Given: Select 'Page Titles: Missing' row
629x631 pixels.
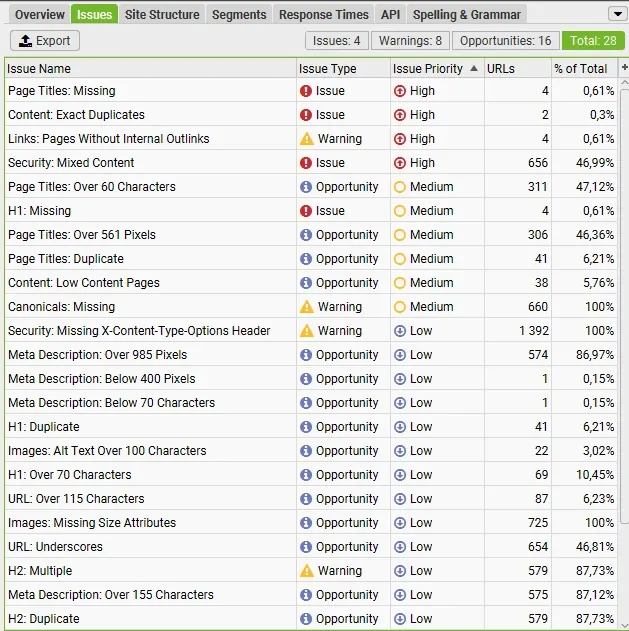Looking at the screenshot, I should (311, 91).
